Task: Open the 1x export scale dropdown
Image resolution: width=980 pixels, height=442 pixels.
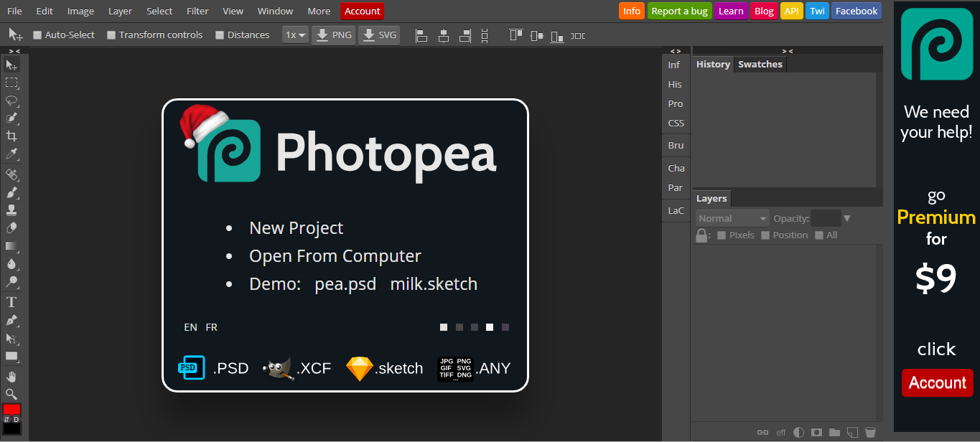Action: [295, 34]
